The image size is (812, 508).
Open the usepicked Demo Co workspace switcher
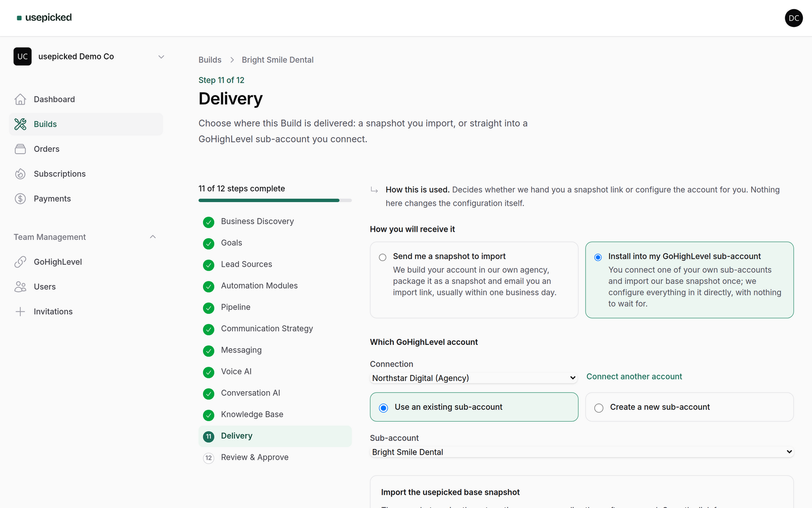pyautogui.click(x=89, y=56)
